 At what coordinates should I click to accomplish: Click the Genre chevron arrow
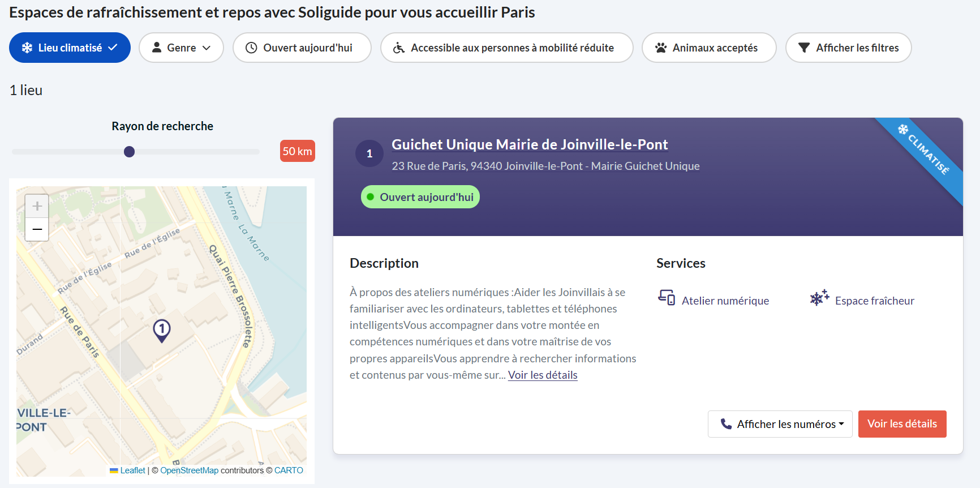coord(207,48)
